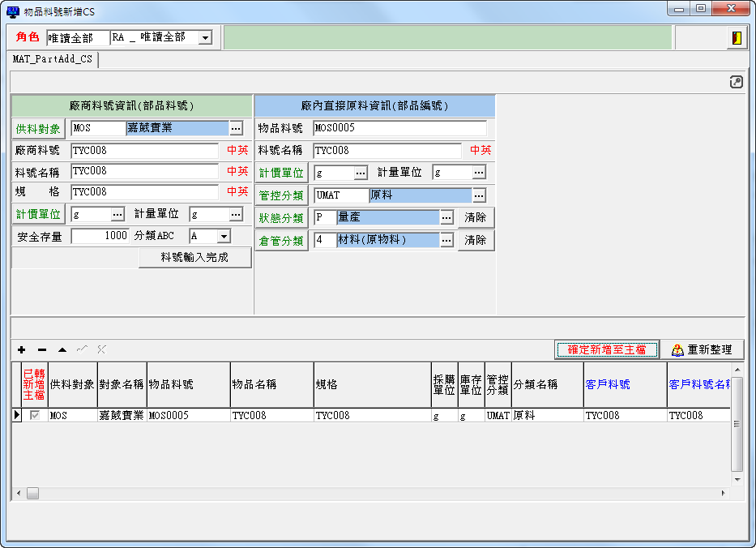Viewport: 756px width, 548px height.
Task: Click 清除 button next to 狀態分類
Action: pos(476,218)
